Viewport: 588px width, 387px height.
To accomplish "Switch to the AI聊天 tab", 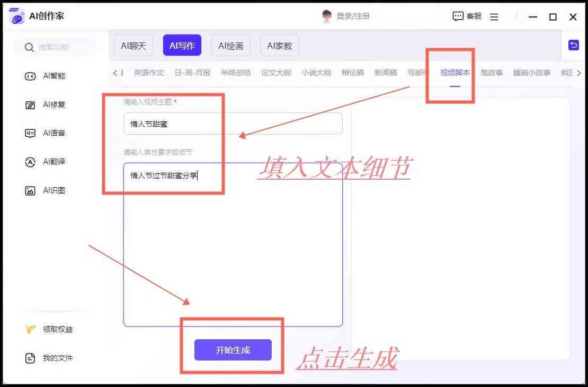I will point(133,46).
